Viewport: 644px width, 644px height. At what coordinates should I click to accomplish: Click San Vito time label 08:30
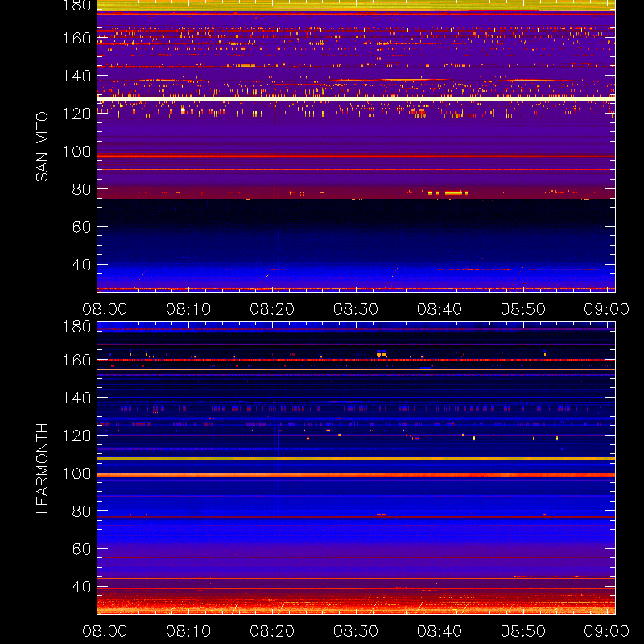pyautogui.click(x=356, y=309)
